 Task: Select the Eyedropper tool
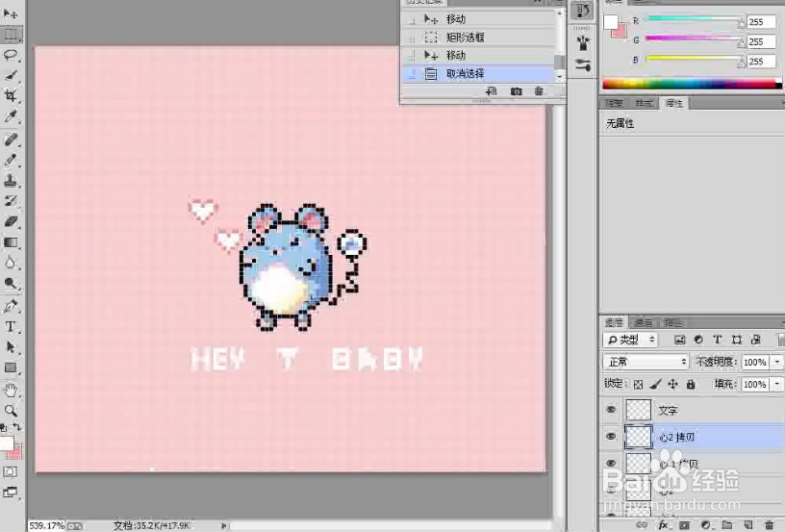(x=11, y=116)
